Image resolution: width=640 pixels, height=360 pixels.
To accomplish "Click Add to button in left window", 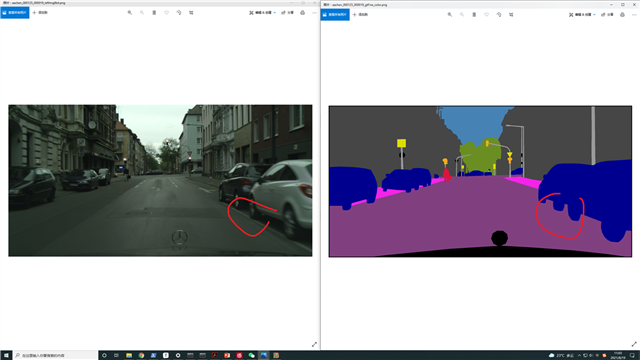I will [40, 13].
